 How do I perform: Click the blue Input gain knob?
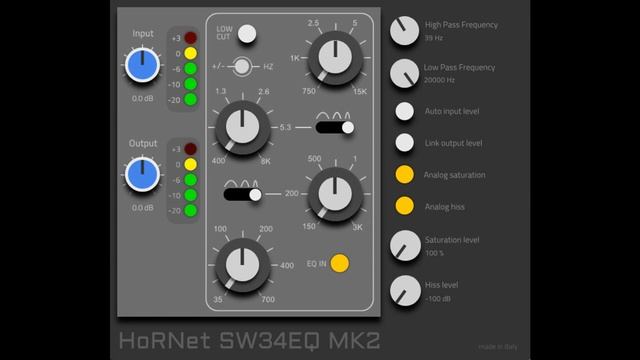pos(142,65)
